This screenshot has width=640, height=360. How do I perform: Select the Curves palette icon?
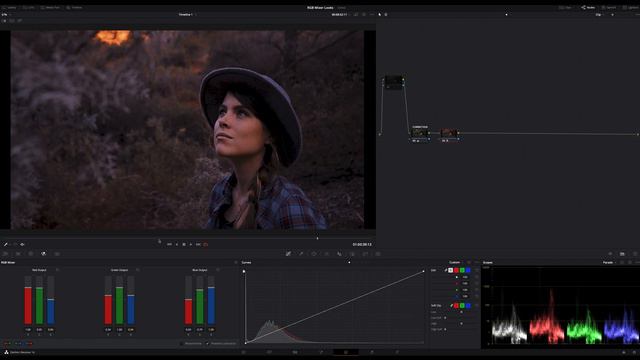click(288, 254)
